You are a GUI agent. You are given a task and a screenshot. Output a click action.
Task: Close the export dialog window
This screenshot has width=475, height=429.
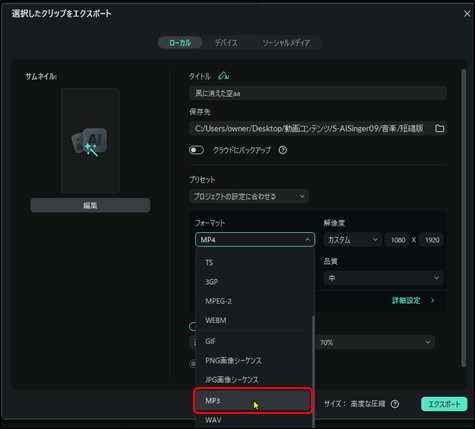[467, 14]
